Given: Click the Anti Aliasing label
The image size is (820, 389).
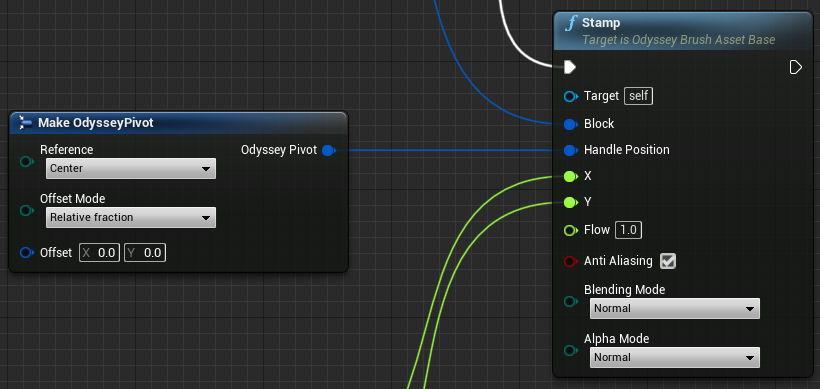Looking at the screenshot, I should tap(618, 261).
